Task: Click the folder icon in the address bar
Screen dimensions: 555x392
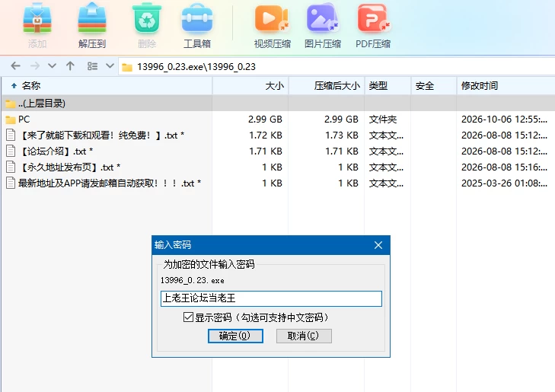Action: 127,67
